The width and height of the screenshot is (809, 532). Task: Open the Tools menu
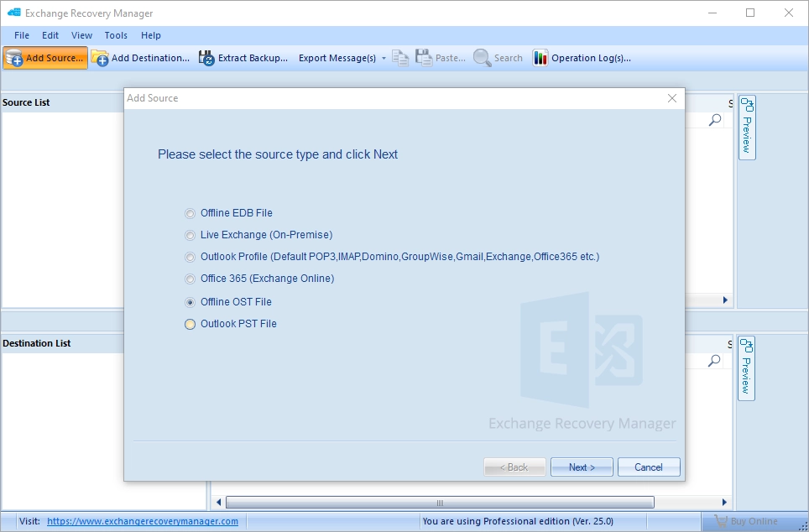pyautogui.click(x=116, y=35)
